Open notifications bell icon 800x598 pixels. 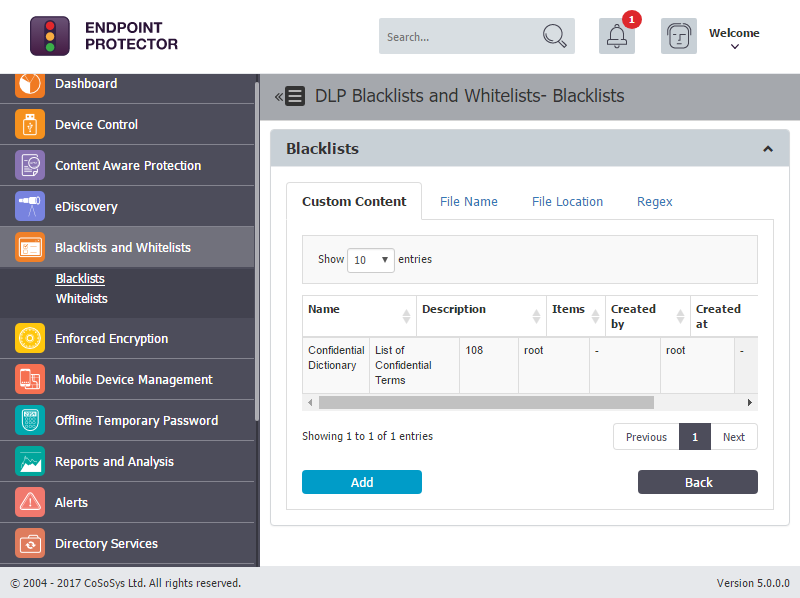[x=616, y=36]
